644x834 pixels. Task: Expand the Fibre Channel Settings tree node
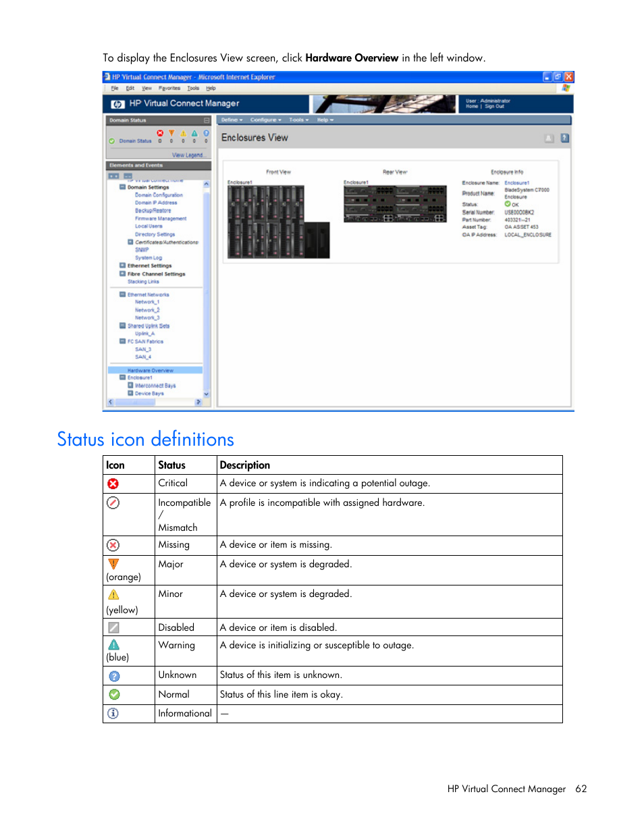tap(122, 273)
